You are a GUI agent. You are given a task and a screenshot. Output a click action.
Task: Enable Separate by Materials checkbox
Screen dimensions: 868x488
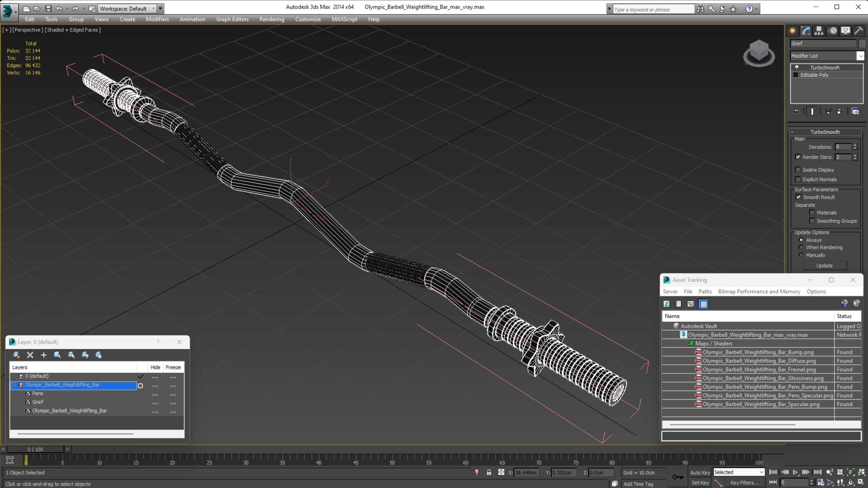click(812, 213)
